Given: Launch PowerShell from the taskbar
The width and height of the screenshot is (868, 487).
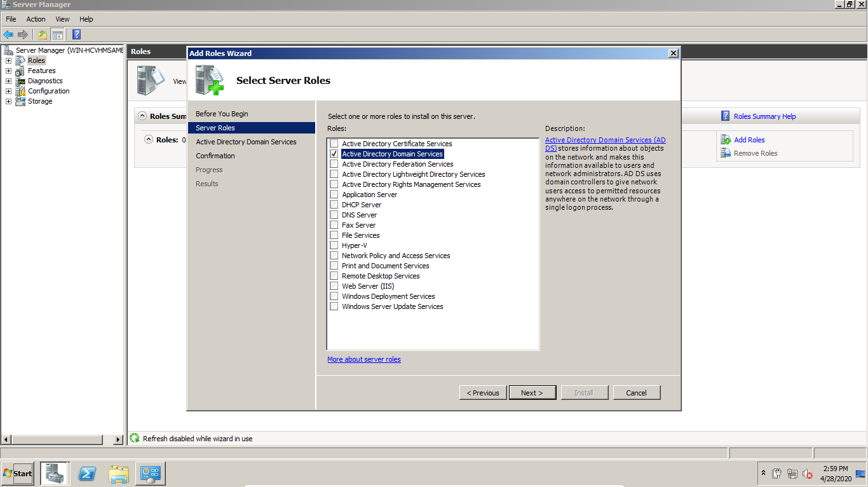Looking at the screenshot, I should pos(87,474).
